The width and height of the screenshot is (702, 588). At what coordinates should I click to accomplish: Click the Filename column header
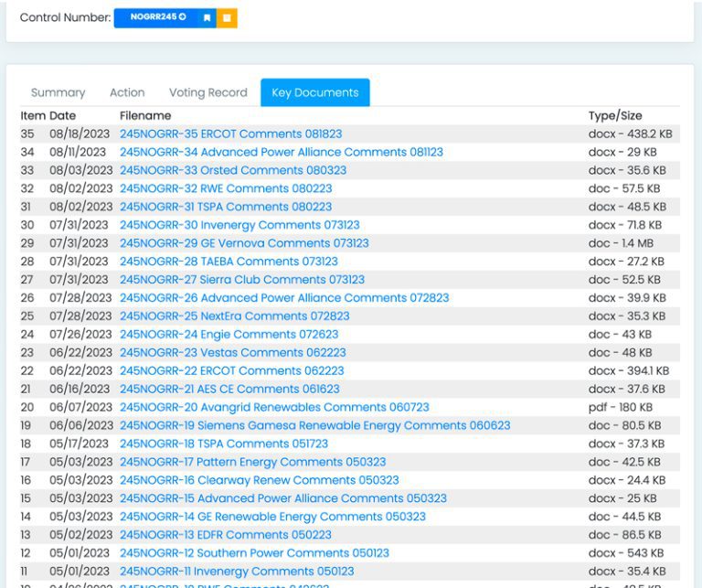(145, 116)
